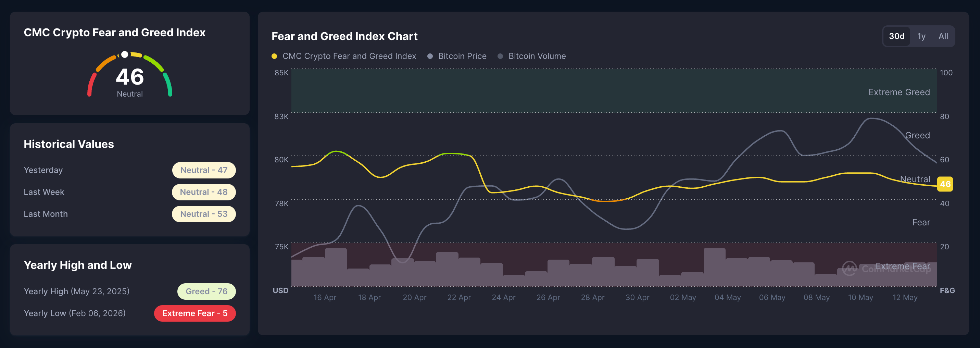The width and height of the screenshot is (980, 348).
Task: Click the 100 index axis label
Action: 946,72
